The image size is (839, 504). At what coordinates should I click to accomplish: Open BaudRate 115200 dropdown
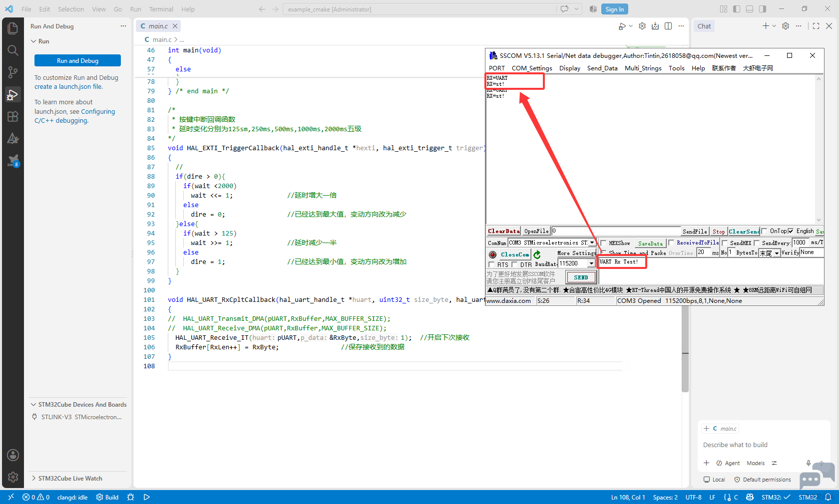[x=591, y=263]
